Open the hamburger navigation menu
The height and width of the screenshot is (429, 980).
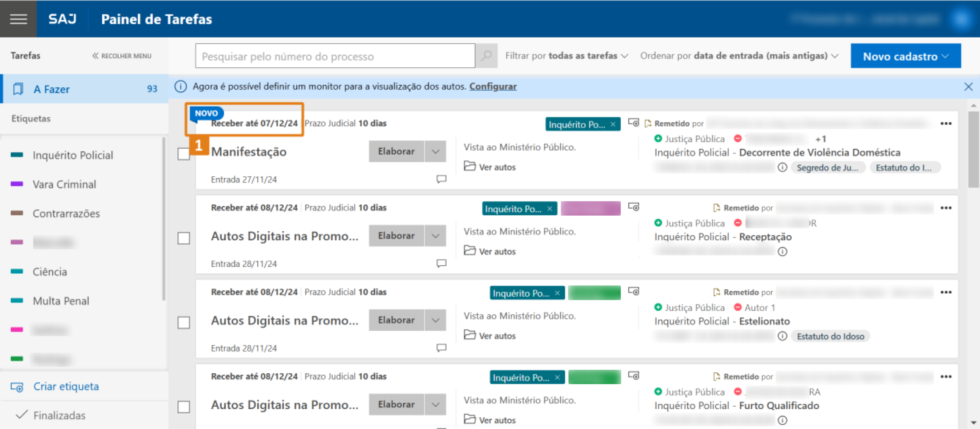tap(18, 19)
